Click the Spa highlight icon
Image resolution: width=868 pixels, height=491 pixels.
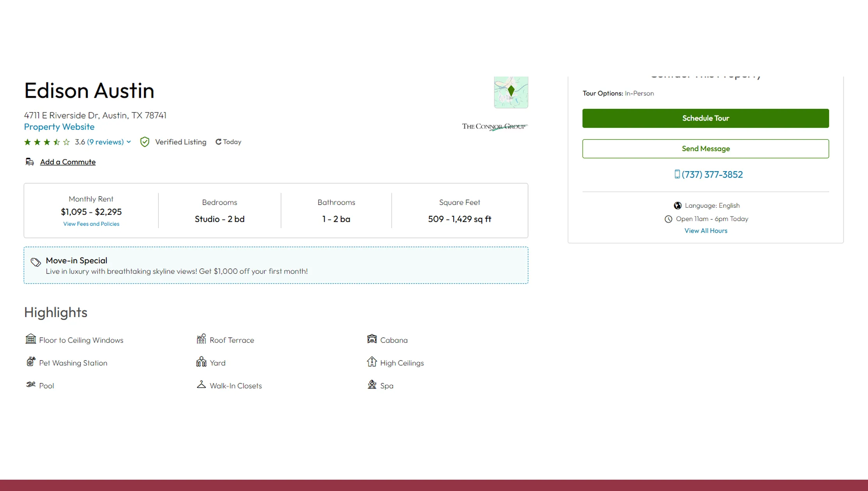click(x=372, y=385)
